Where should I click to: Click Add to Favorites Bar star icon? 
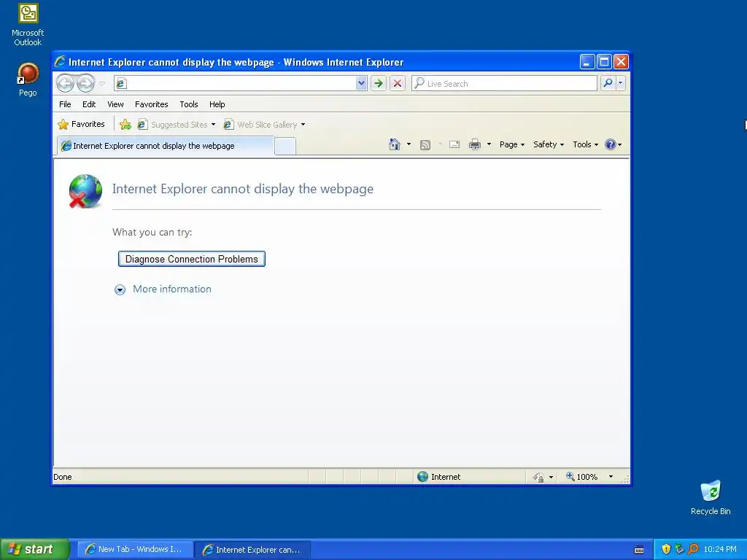125,124
